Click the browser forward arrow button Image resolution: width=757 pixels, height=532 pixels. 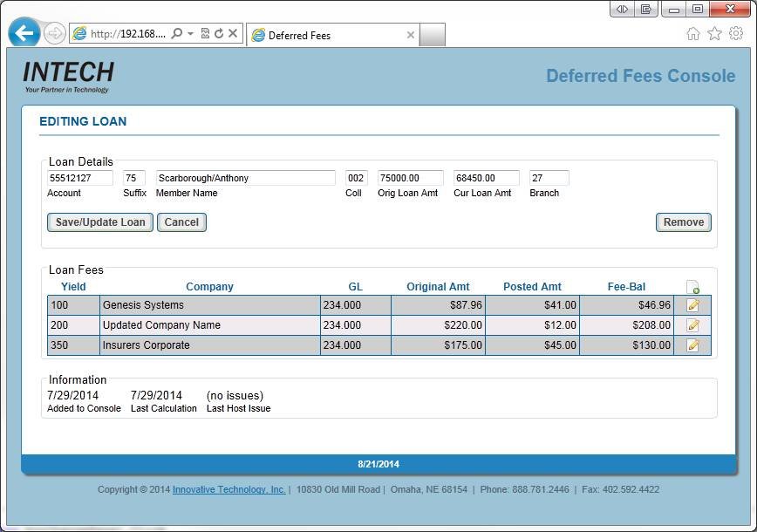tap(54, 34)
